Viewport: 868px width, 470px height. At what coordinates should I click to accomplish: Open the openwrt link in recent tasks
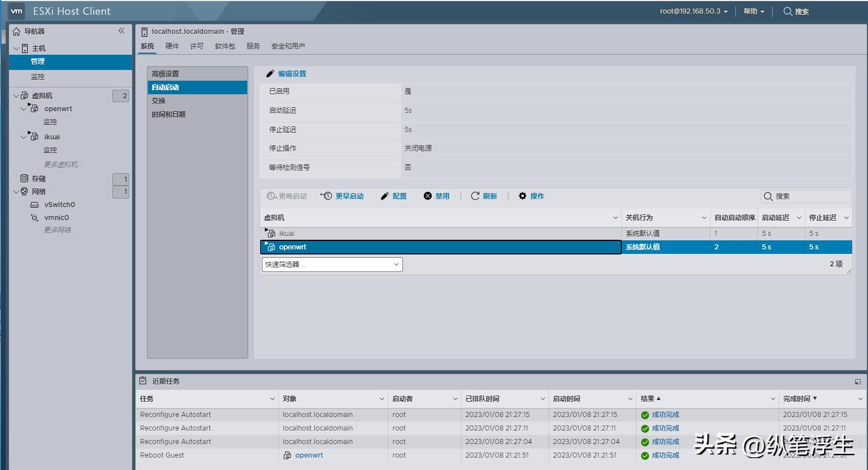[309, 455]
